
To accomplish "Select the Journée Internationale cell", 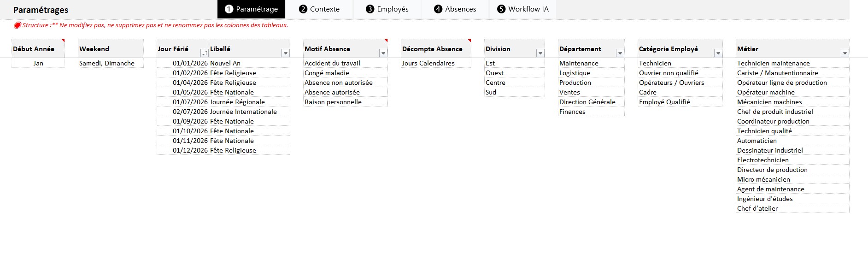I will pyautogui.click(x=249, y=112).
